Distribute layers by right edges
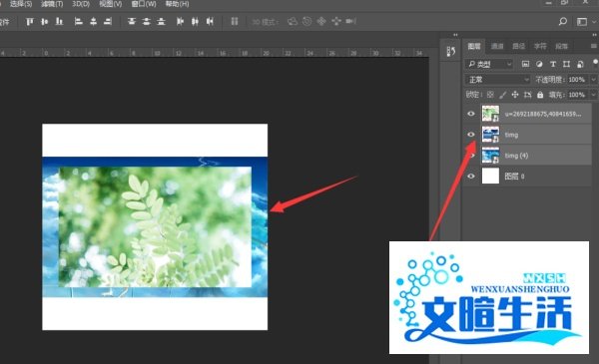Viewport: 599px width, 364px height. pos(210,21)
